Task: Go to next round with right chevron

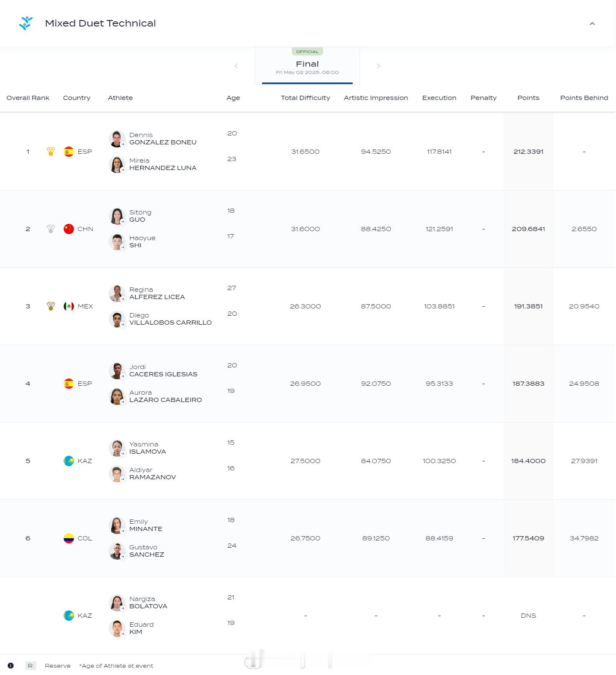Action: pyautogui.click(x=378, y=66)
